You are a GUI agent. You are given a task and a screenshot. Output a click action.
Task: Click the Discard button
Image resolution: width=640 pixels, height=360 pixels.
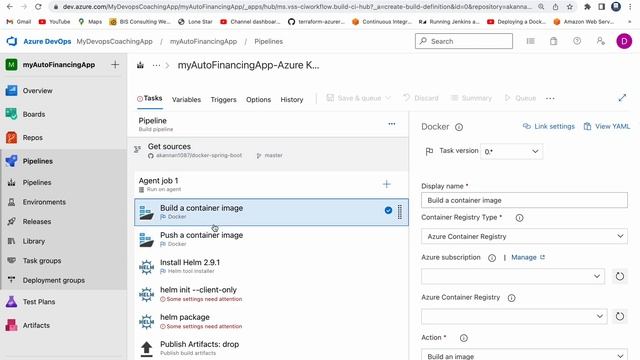click(421, 98)
